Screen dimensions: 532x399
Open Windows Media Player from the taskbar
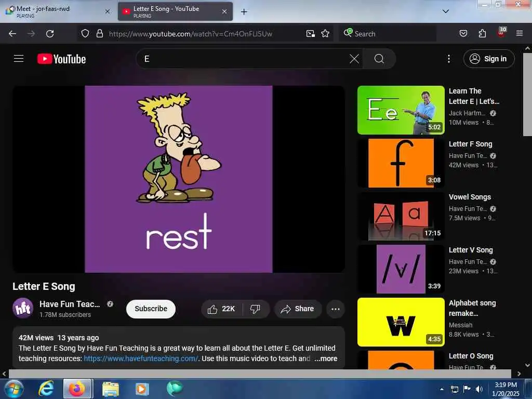point(142,389)
